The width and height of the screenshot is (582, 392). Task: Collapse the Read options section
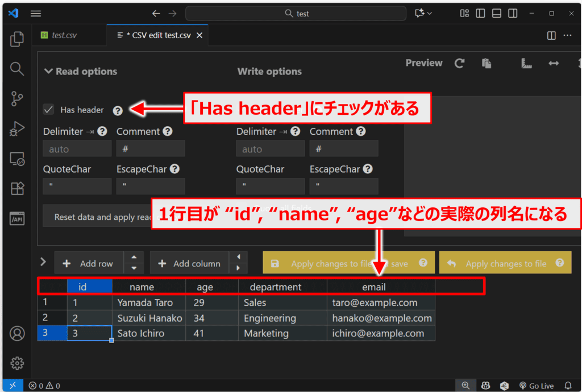[x=48, y=72]
